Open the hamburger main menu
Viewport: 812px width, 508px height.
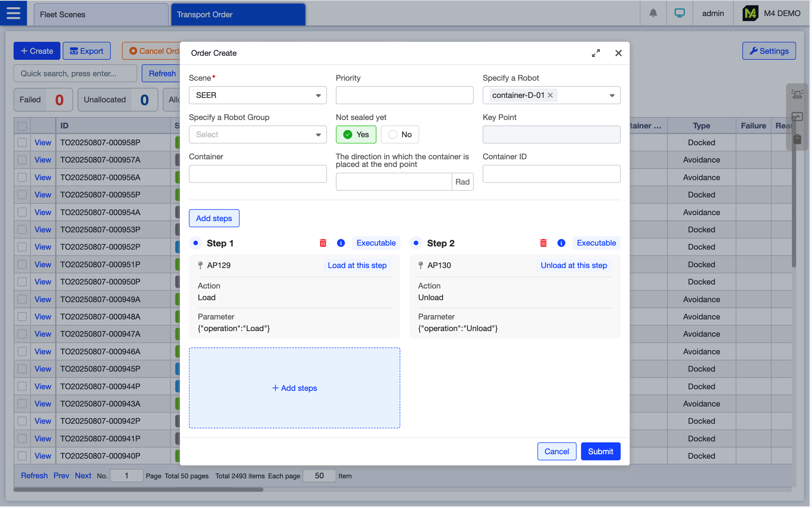(13, 13)
